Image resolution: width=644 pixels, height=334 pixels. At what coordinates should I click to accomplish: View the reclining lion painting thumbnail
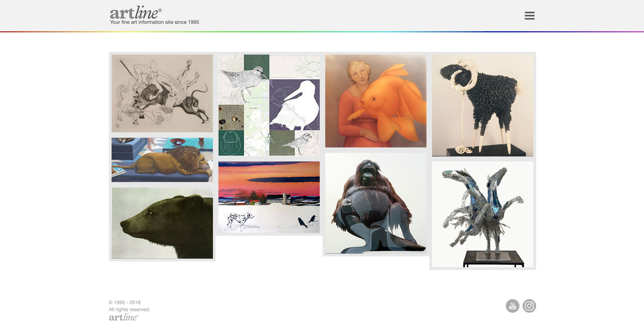click(162, 160)
